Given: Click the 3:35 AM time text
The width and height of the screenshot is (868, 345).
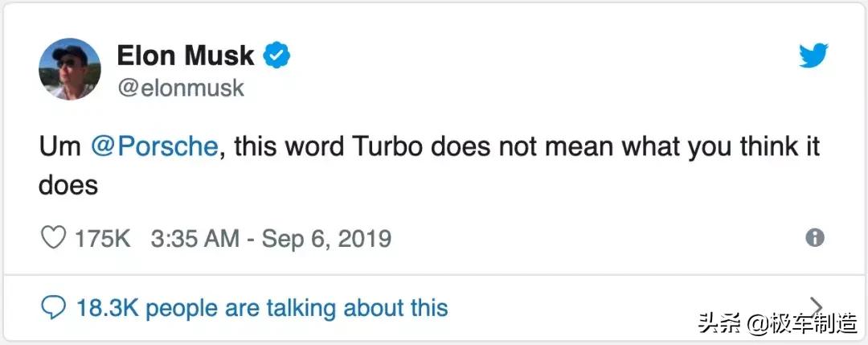Looking at the screenshot, I should tap(194, 239).
